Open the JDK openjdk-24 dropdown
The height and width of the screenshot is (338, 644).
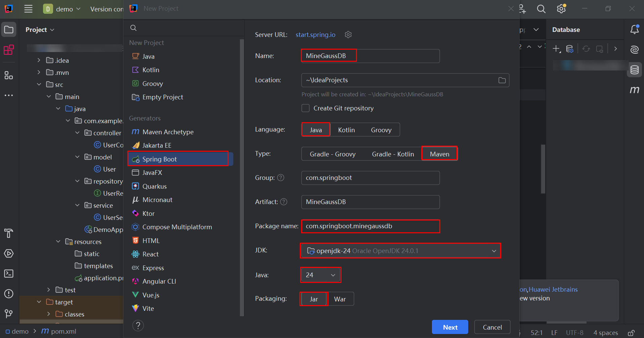click(400, 251)
